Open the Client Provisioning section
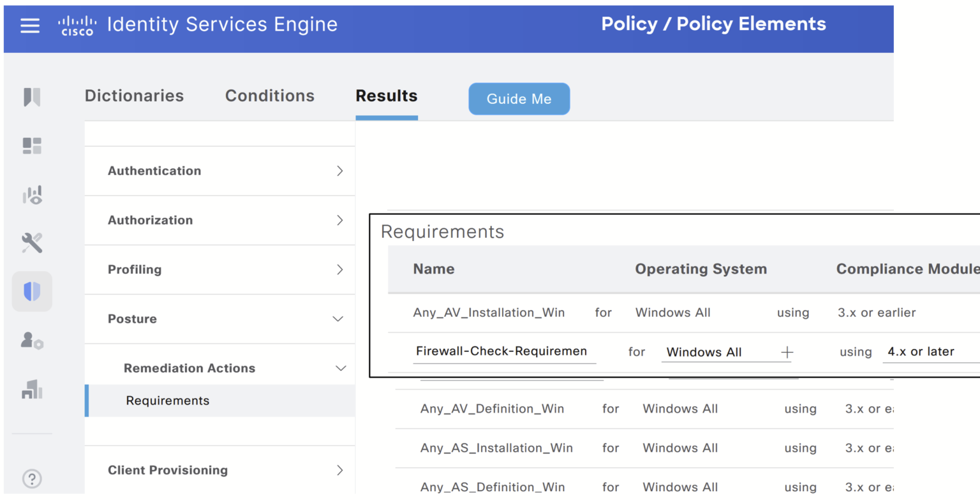 point(219,470)
